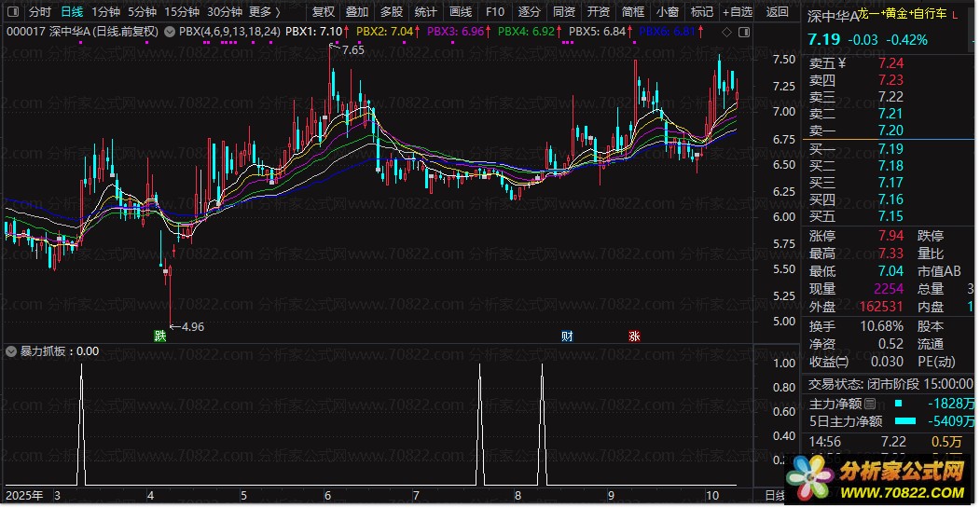Open the 复权 adjustment option
Viewport: 980px width, 508px height.
tap(324, 12)
